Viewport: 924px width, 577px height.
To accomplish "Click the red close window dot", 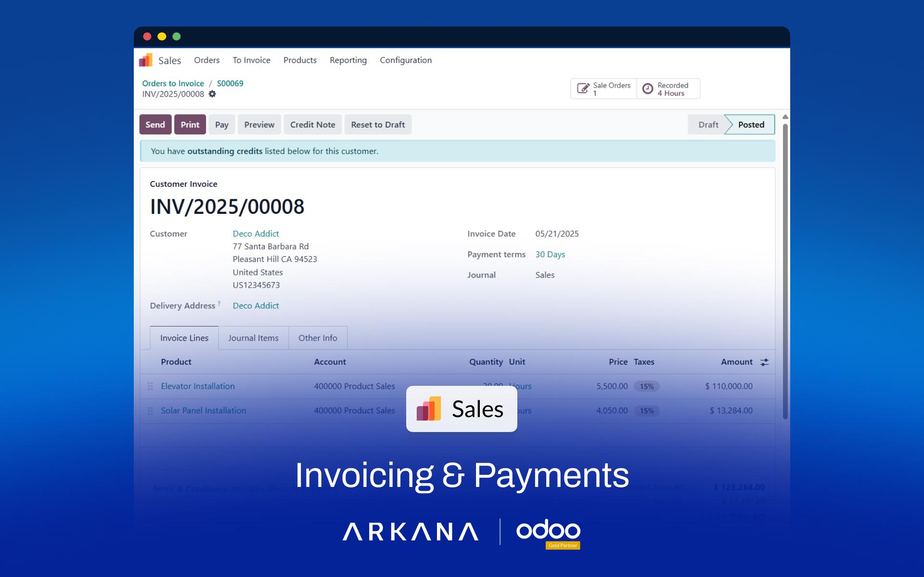I will [147, 37].
